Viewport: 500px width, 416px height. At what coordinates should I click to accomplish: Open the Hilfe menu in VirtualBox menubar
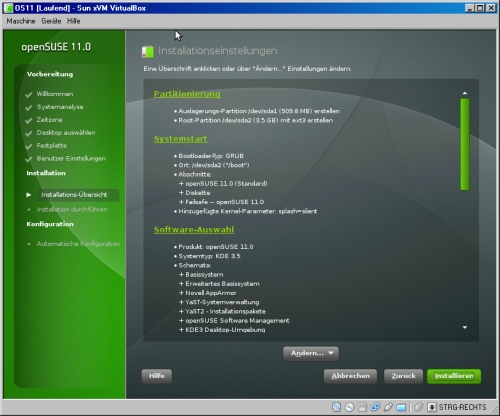[73, 21]
